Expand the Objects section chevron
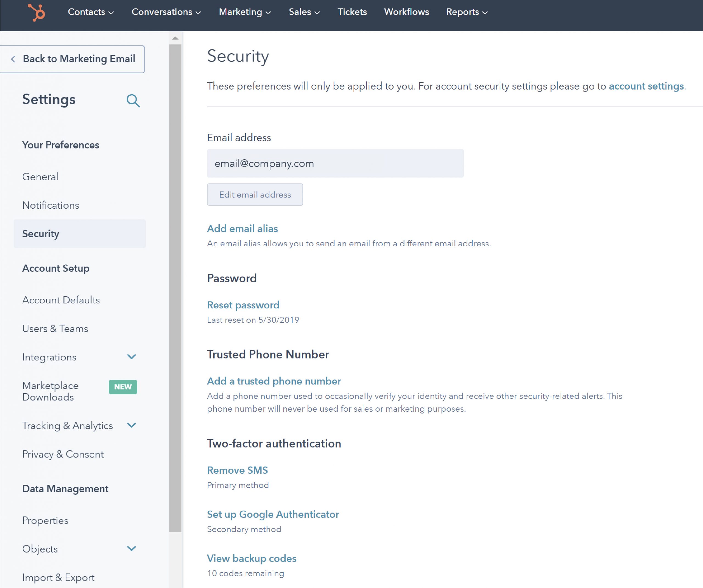Image resolution: width=703 pixels, height=588 pixels. pos(132,548)
